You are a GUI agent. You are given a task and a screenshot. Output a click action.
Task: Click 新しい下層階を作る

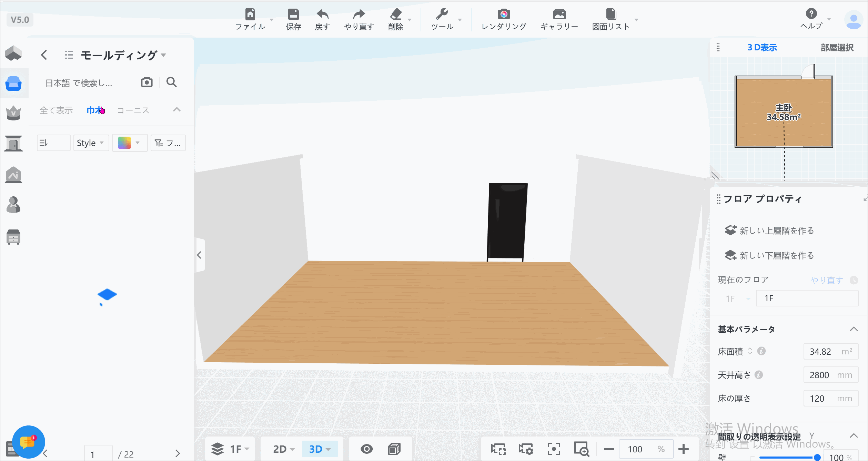tap(769, 255)
